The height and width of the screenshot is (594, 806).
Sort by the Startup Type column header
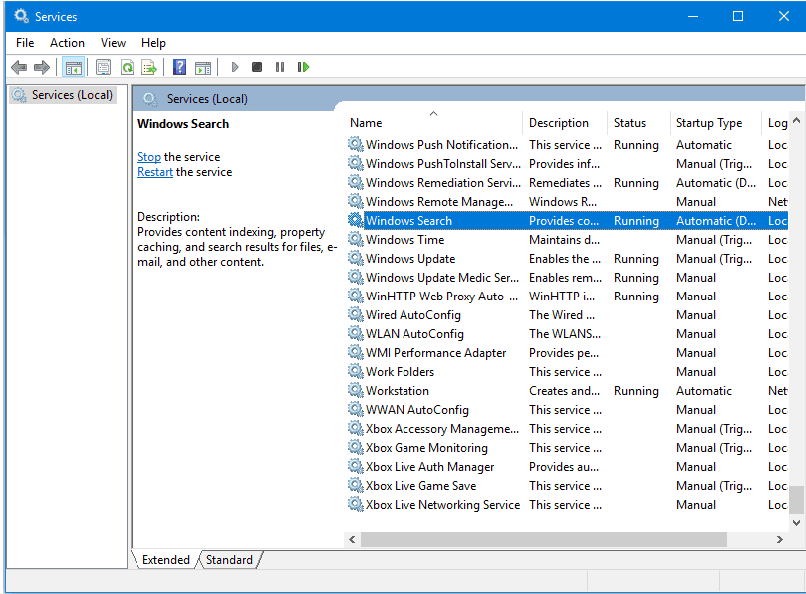[716, 123]
